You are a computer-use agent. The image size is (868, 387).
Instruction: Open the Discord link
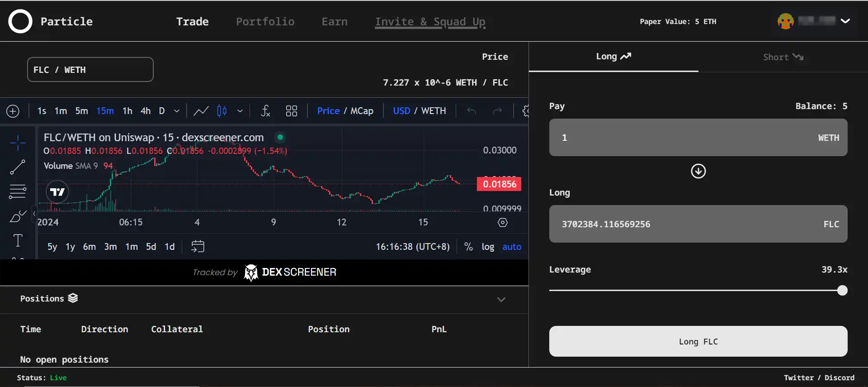[840, 377]
